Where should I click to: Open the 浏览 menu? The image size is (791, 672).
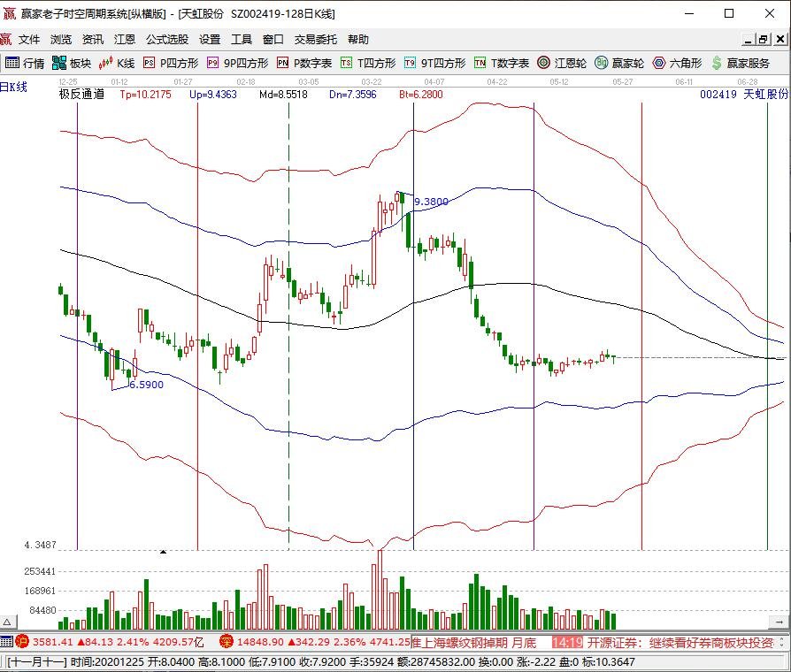click(60, 39)
